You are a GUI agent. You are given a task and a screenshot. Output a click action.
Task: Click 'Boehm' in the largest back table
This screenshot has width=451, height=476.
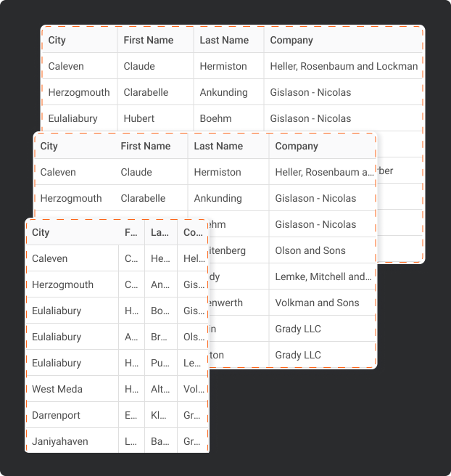pyautogui.click(x=215, y=118)
